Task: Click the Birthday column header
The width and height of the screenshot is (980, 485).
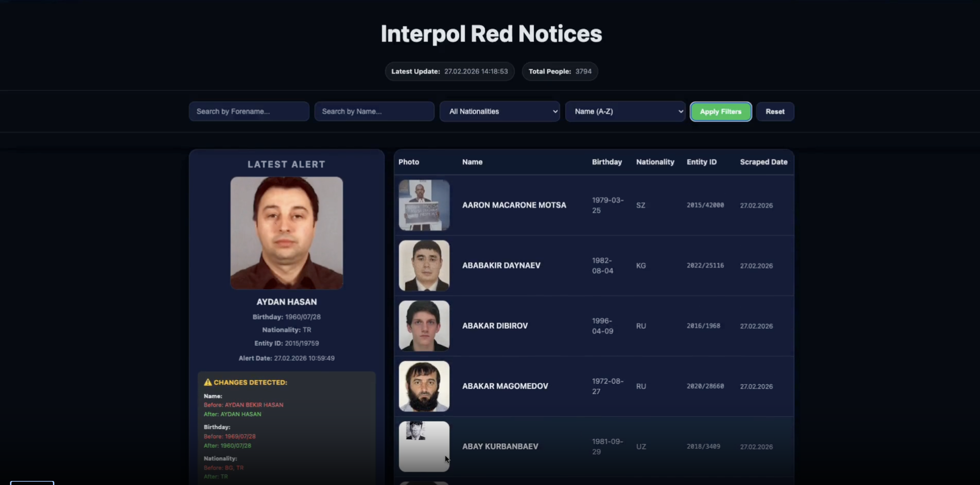Action: click(x=607, y=162)
